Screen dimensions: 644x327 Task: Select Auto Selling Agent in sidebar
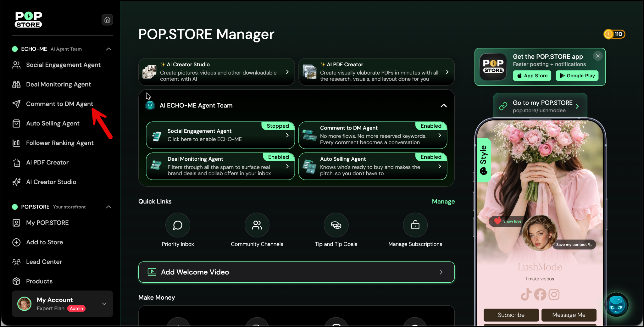pyautogui.click(x=53, y=123)
